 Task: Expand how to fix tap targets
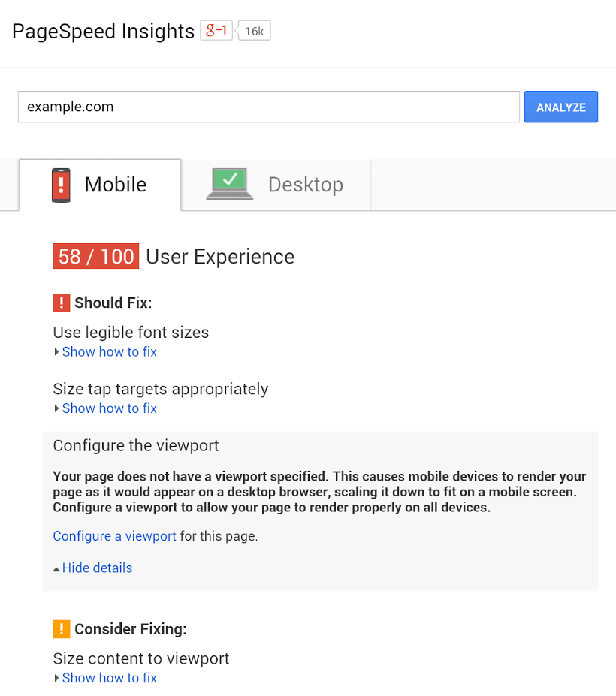pyautogui.click(x=109, y=408)
